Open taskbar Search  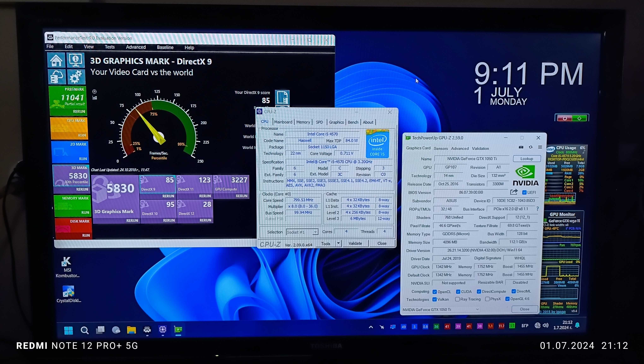84,331
